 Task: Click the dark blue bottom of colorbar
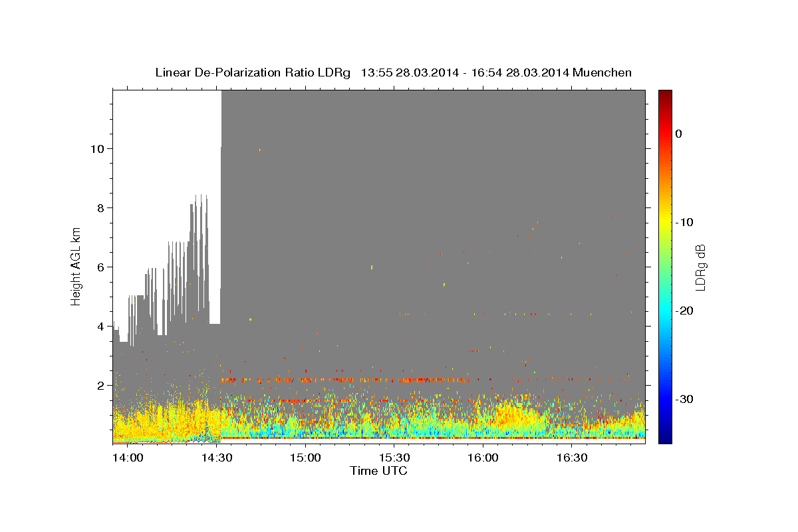pyautogui.click(x=665, y=439)
